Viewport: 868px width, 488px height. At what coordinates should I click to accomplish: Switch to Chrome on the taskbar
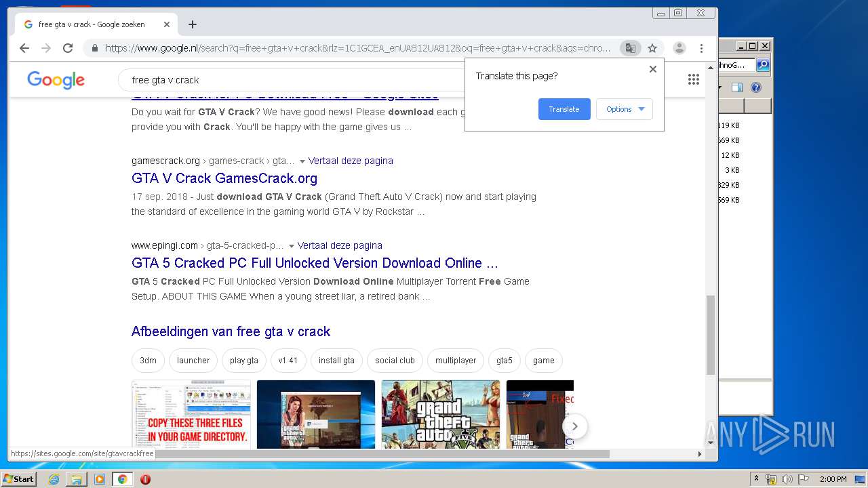click(x=123, y=479)
